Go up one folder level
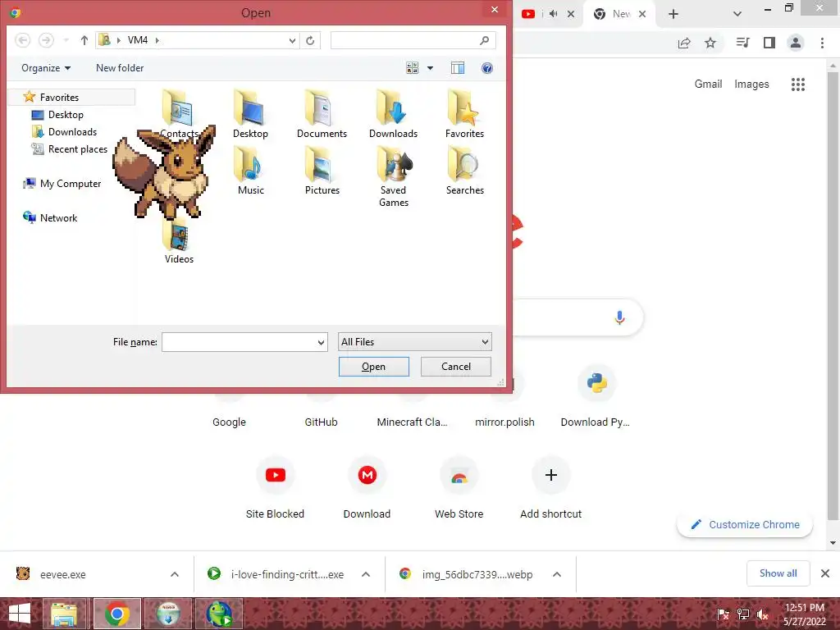 [x=84, y=40]
